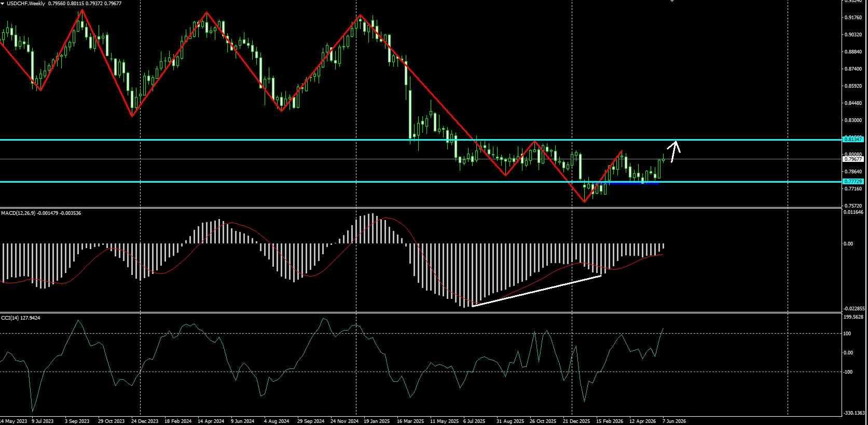
Task: Select the 12 Apr 2026 date label
Action: click(642, 421)
